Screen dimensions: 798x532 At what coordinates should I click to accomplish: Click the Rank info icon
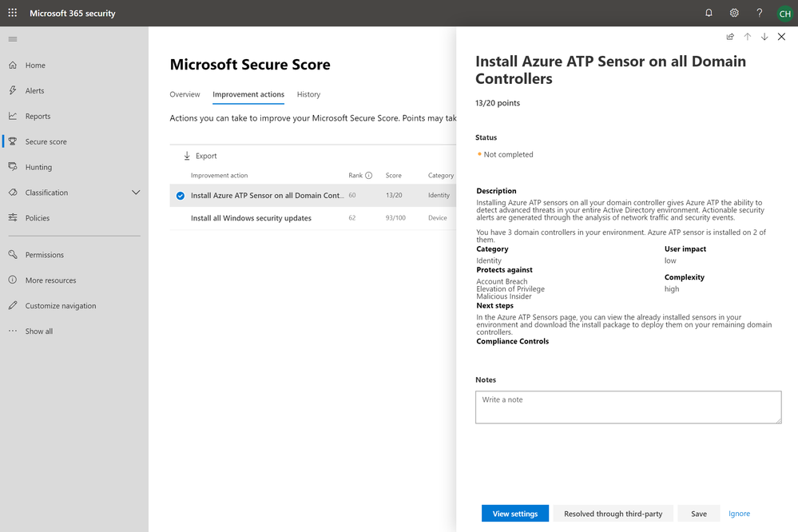click(x=369, y=175)
